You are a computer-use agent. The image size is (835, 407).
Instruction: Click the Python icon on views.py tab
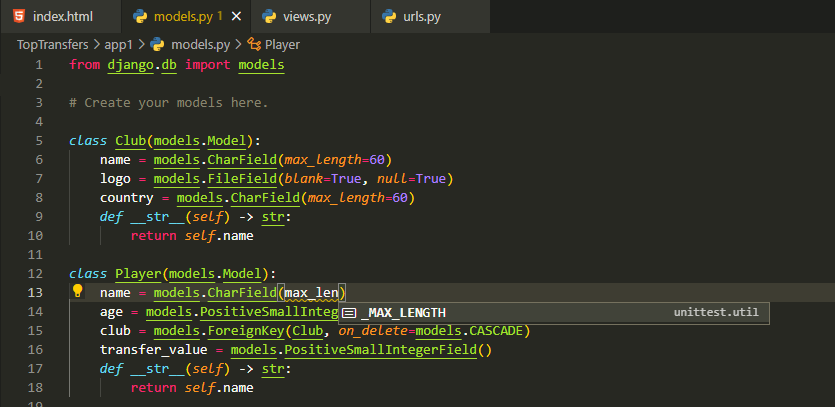pyautogui.click(x=268, y=17)
